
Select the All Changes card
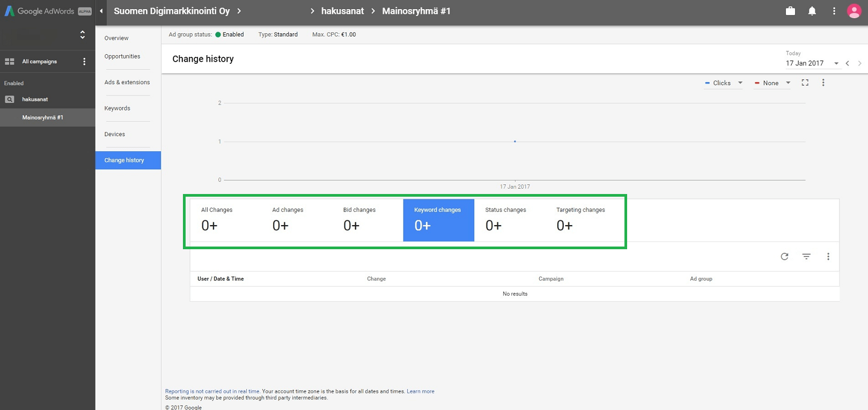225,220
